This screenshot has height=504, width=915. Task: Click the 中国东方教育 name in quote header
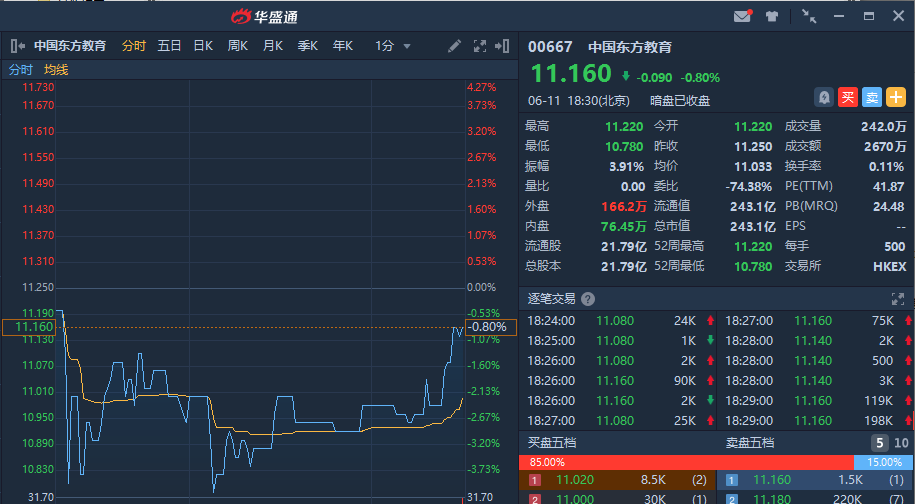pyautogui.click(x=630, y=47)
